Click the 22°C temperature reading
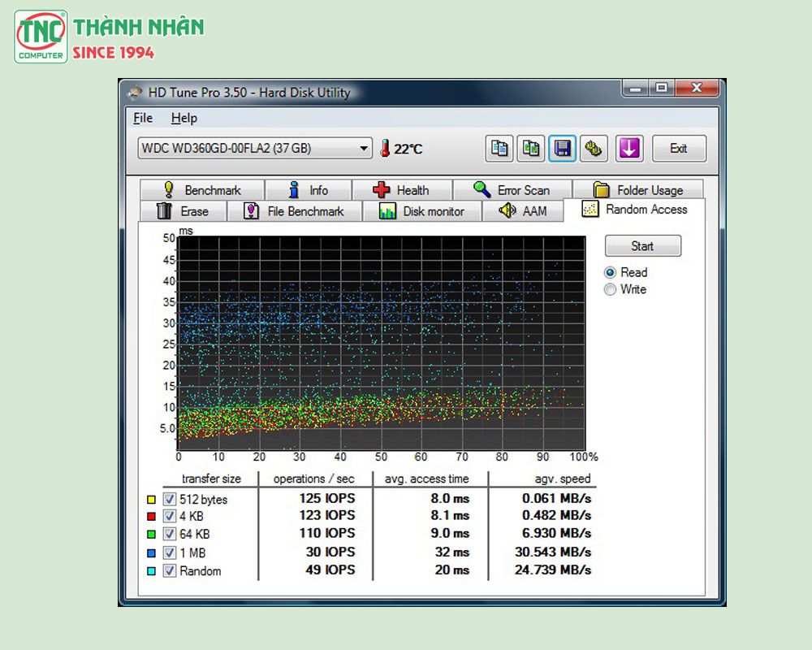Viewport: 812px width, 650px height. [x=408, y=149]
